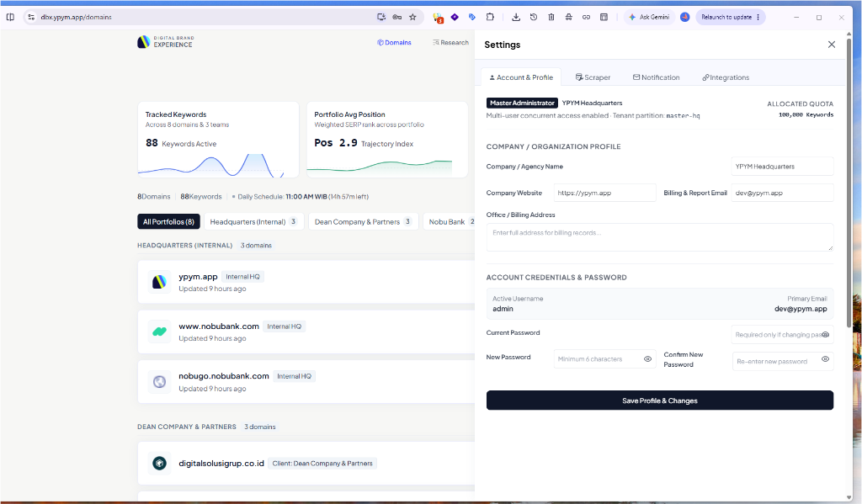Click the Tracked Keywords card

[218, 140]
